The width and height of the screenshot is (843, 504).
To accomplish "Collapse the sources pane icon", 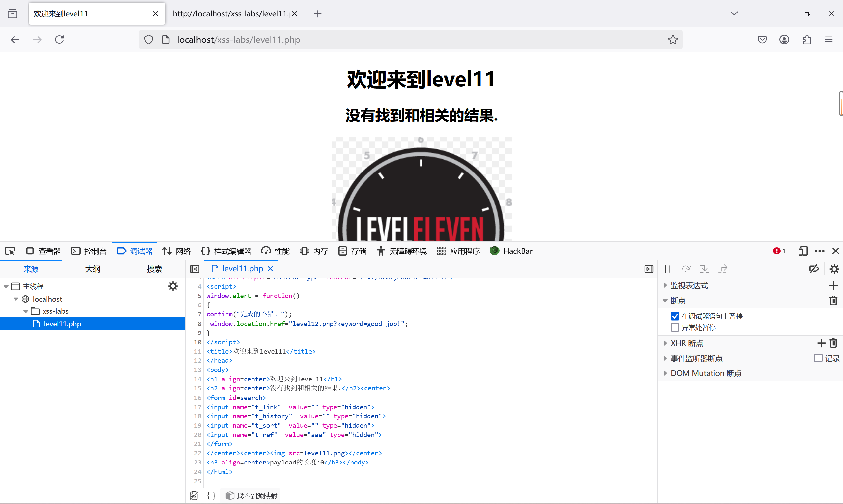I will (195, 269).
